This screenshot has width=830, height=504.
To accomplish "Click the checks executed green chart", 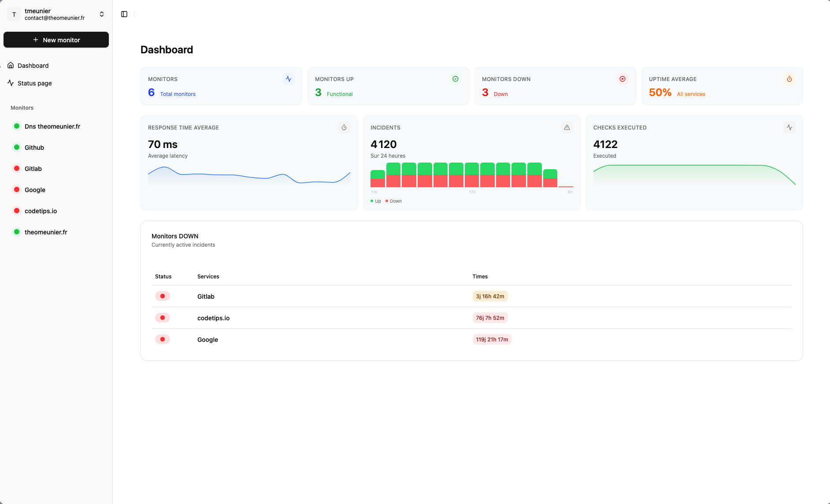I will (694, 175).
